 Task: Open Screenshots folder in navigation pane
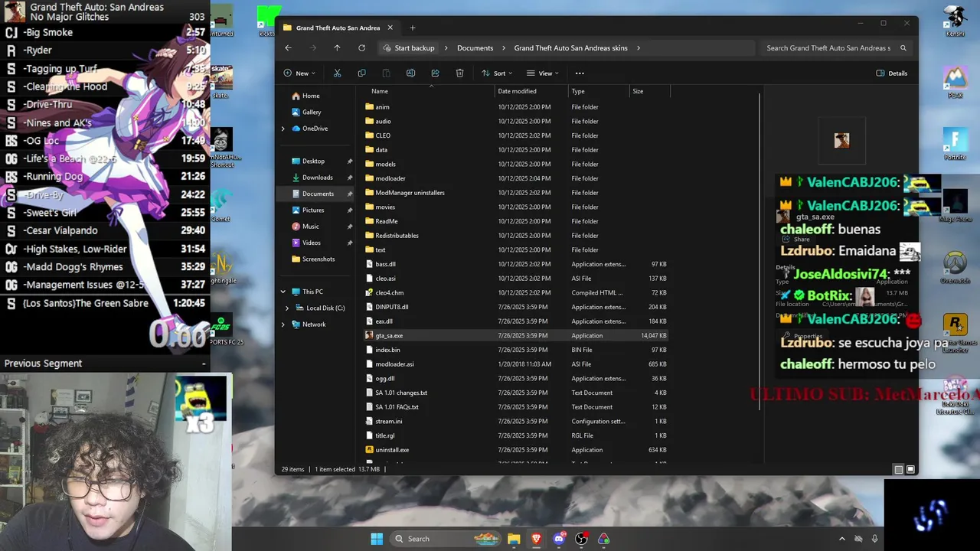pos(318,259)
